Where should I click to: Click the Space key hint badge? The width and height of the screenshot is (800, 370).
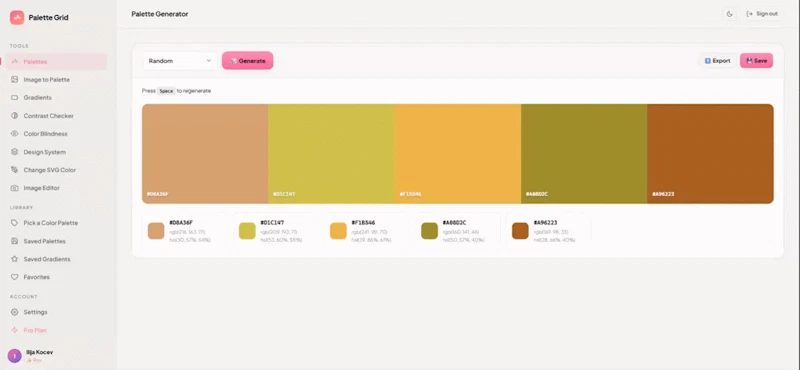[x=166, y=91]
